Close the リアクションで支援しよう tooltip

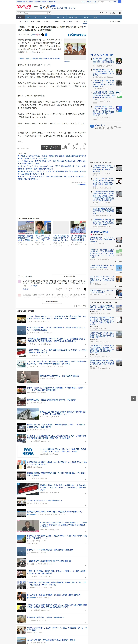60,146
